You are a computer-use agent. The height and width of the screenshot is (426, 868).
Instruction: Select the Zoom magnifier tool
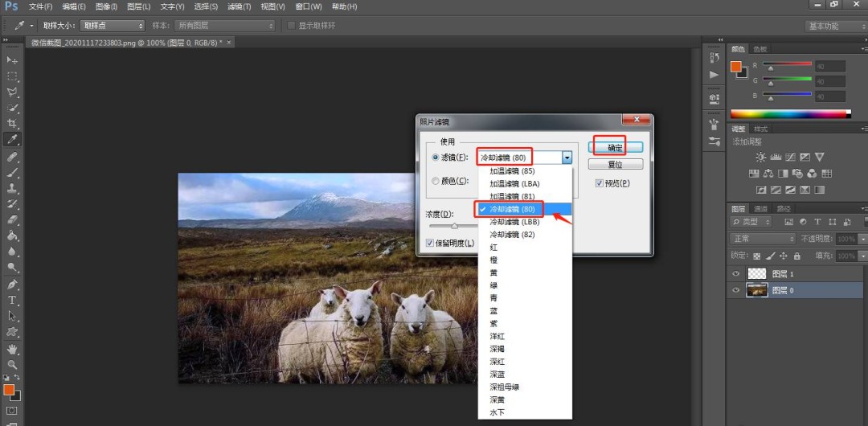pyautogui.click(x=12, y=364)
